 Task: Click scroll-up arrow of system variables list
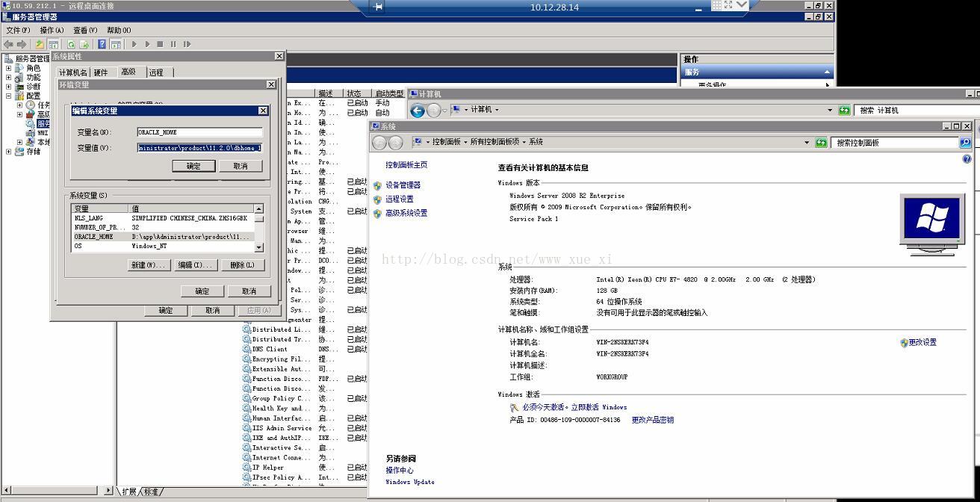(259, 209)
